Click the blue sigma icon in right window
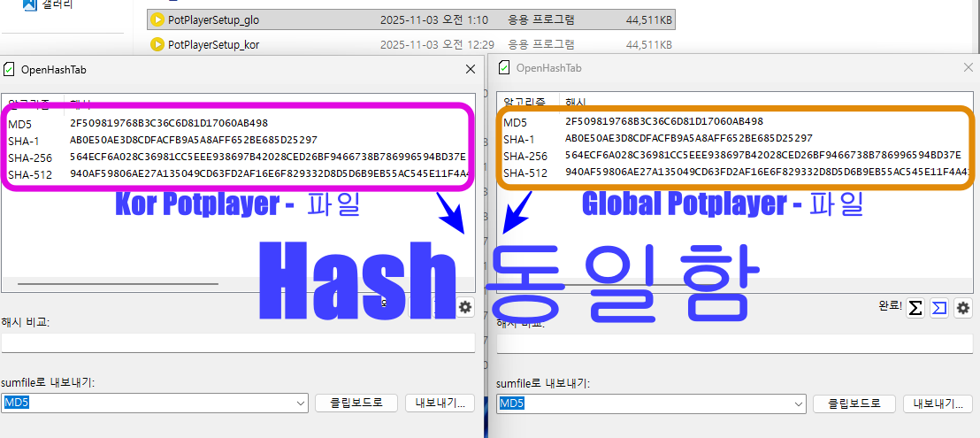The image size is (980, 438). pos(939,308)
